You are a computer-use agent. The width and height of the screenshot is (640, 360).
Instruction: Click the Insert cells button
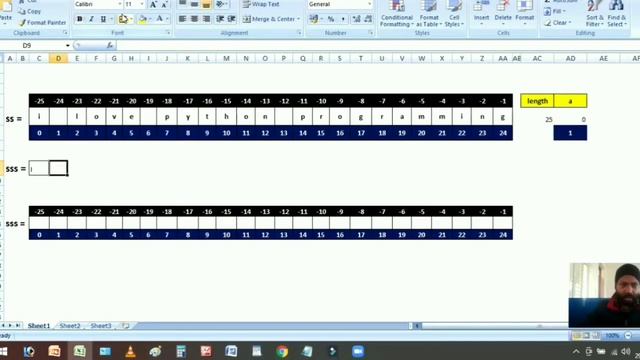point(481,12)
